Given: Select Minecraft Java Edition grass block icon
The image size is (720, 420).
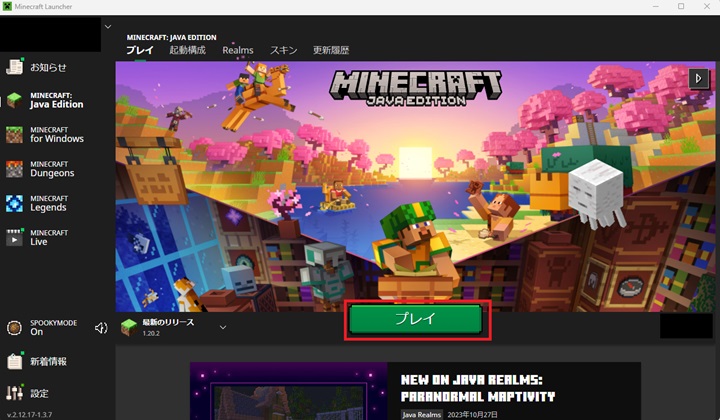Looking at the screenshot, I should pos(14,100).
